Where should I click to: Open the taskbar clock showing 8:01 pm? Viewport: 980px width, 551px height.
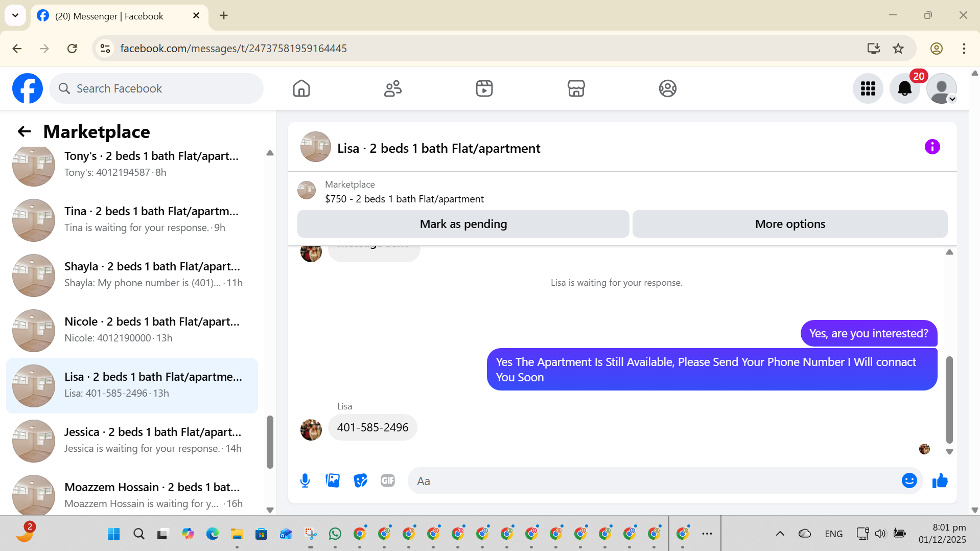(x=943, y=534)
